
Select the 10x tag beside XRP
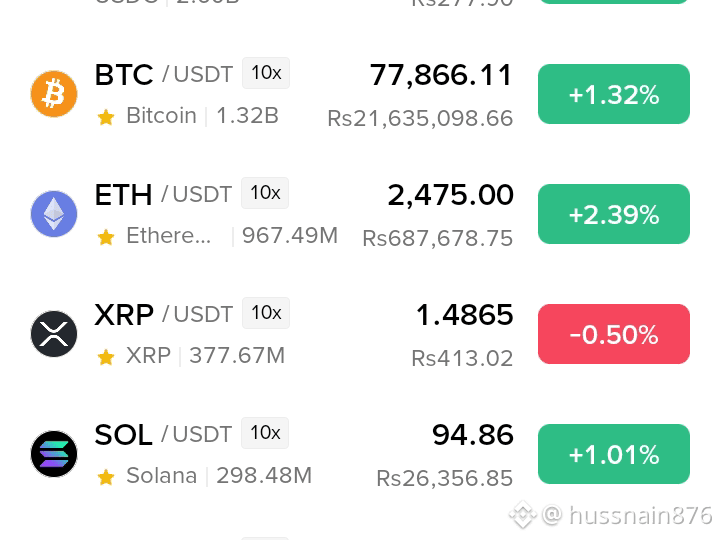point(266,313)
